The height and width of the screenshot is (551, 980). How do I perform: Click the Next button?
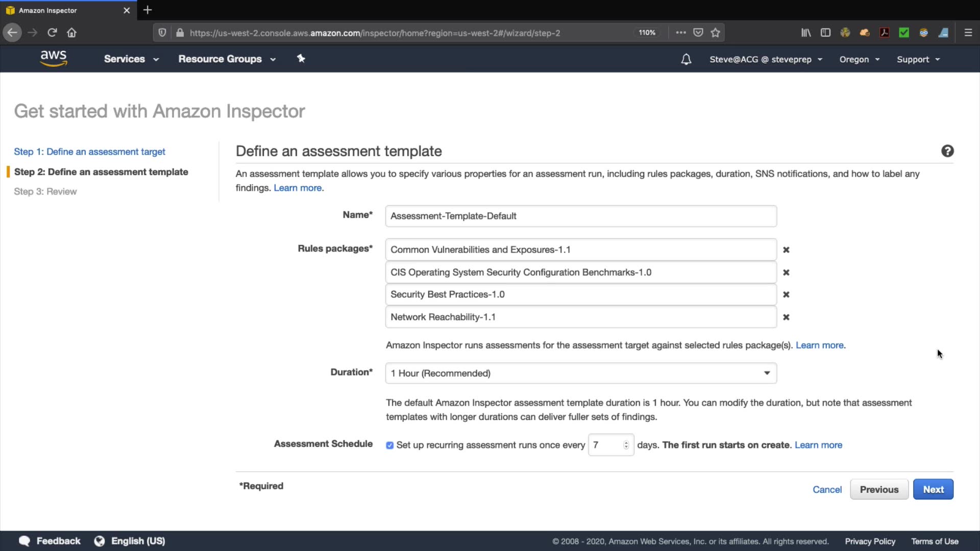pyautogui.click(x=933, y=489)
